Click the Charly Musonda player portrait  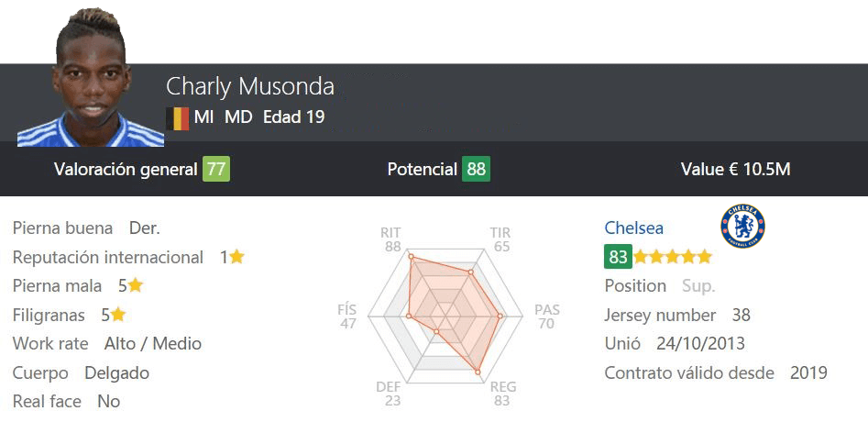pyautogui.click(x=90, y=78)
